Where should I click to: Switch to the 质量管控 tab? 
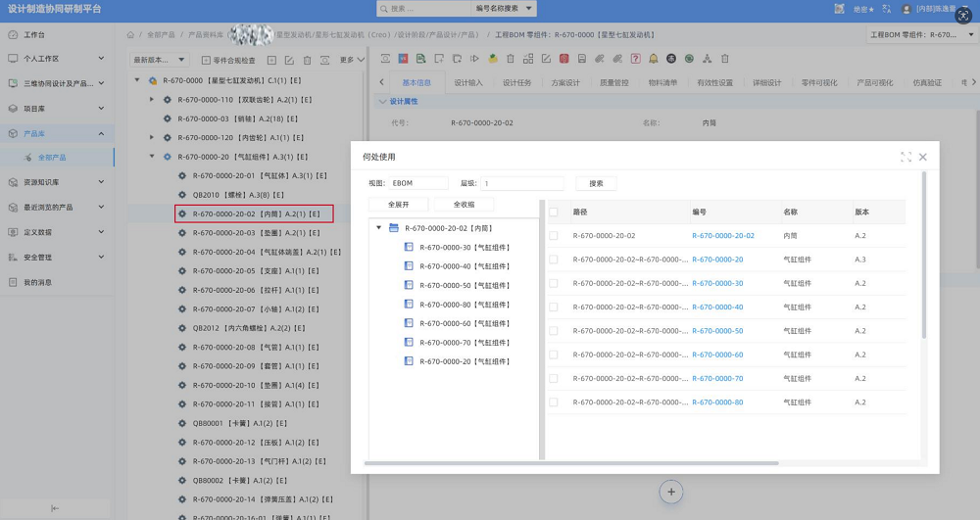614,82
